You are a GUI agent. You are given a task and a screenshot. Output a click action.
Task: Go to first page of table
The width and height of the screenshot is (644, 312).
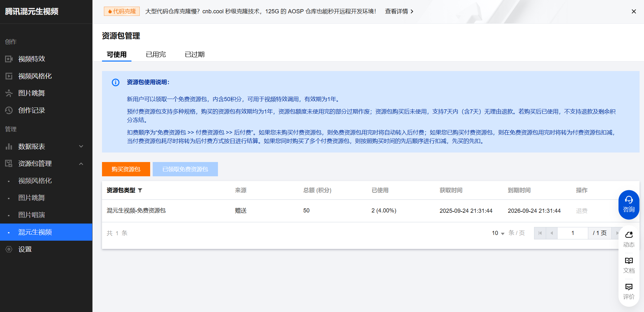point(540,233)
